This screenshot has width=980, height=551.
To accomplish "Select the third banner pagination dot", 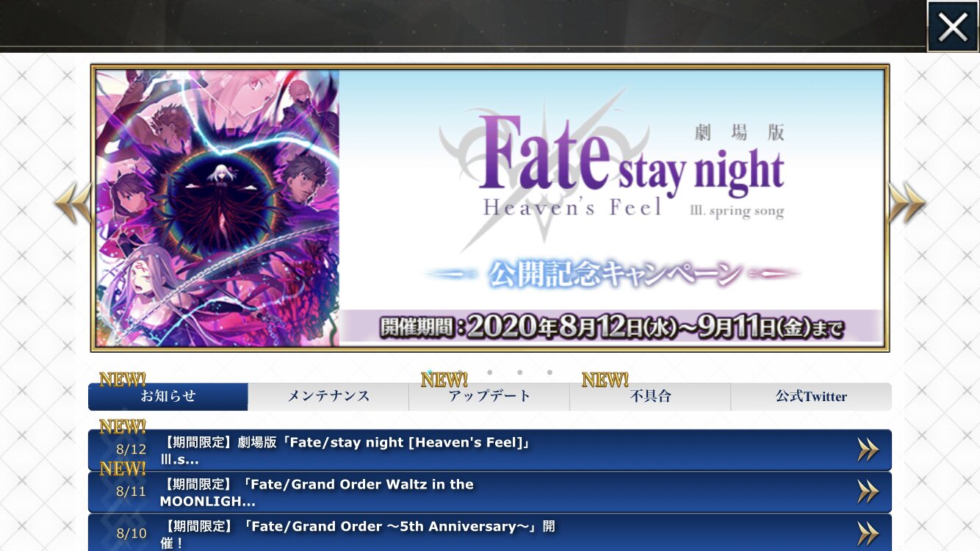I will click(490, 372).
